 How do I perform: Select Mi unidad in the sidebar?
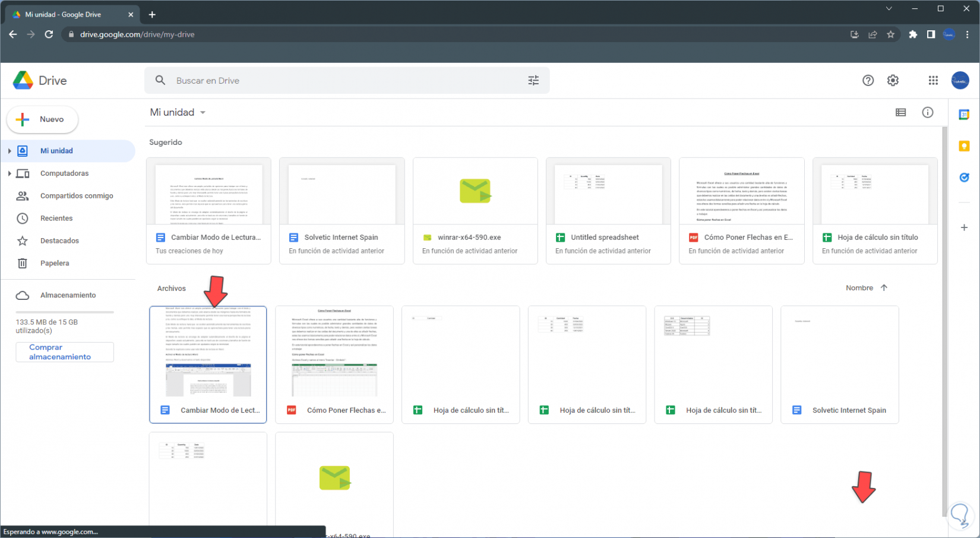pyautogui.click(x=68, y=151)
